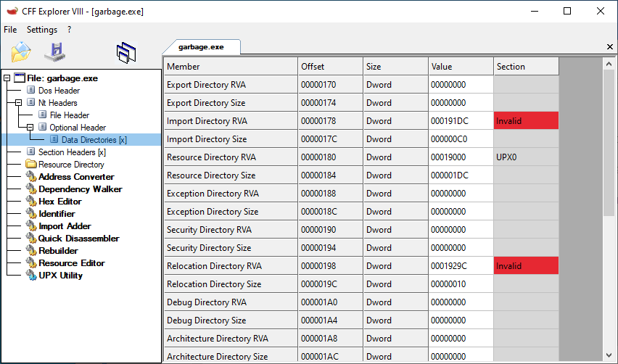Open the File menu
618x364 pixels.
[10, 30]
